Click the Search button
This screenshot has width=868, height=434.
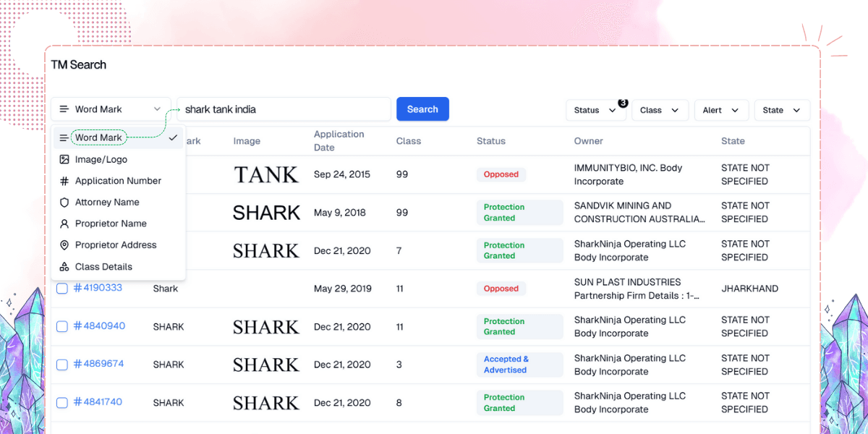coord(422,109)
